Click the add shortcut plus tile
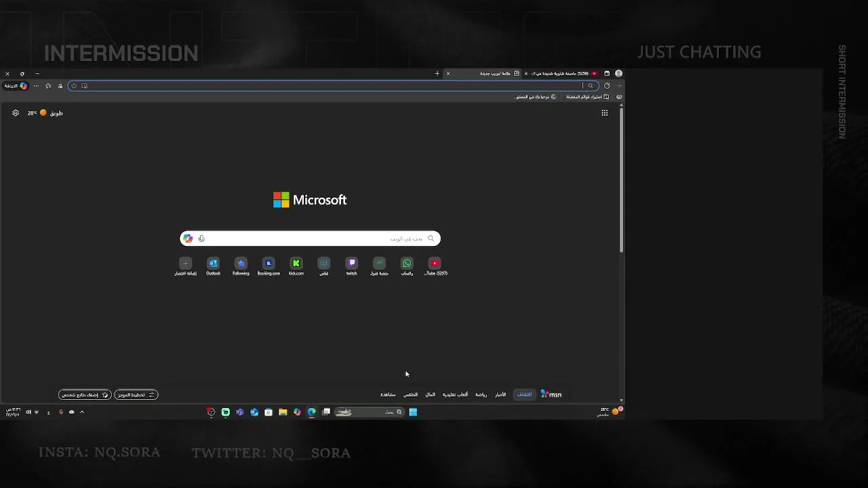Image resolution: width=868 pixels, height=488 pixels. point(186,266)
